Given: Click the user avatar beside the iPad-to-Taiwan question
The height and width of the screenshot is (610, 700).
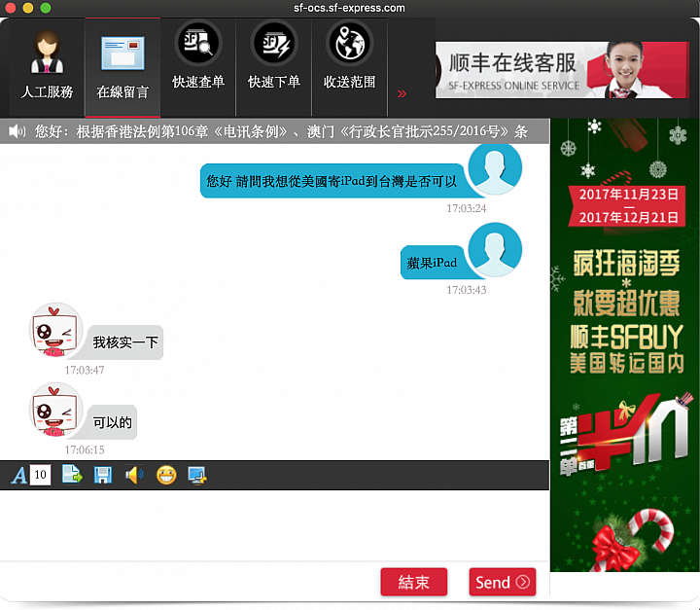Looking at the screenshot, I should [495, 168].
